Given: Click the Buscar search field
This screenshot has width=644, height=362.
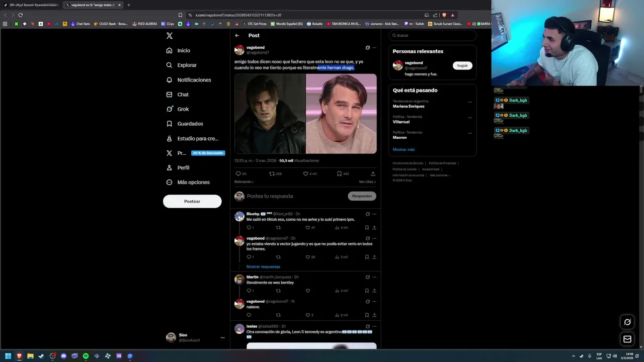Looking at the screenshot, I should (x=432, y=35).
